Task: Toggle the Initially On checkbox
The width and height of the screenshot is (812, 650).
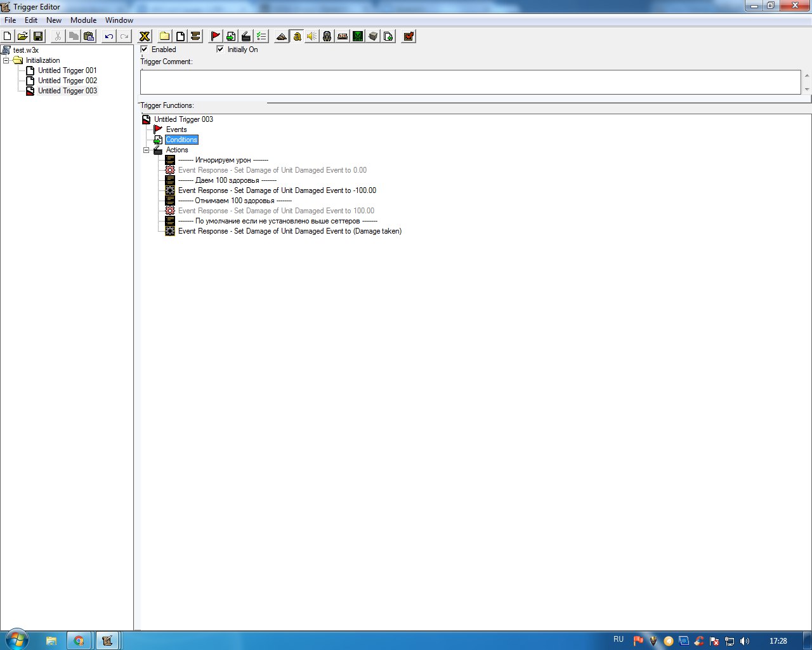Action: [220, 49]
